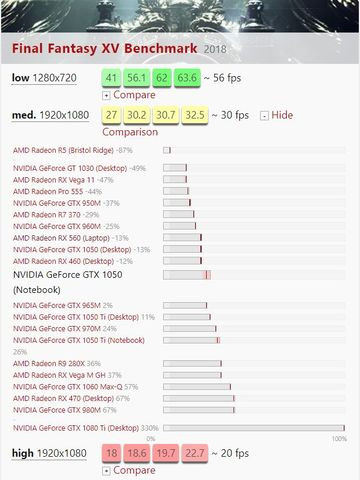This screenshot has width=360, height=480.
Task: Click the GTX 1080 Ti comparison bar
Action: coord(254,428)
